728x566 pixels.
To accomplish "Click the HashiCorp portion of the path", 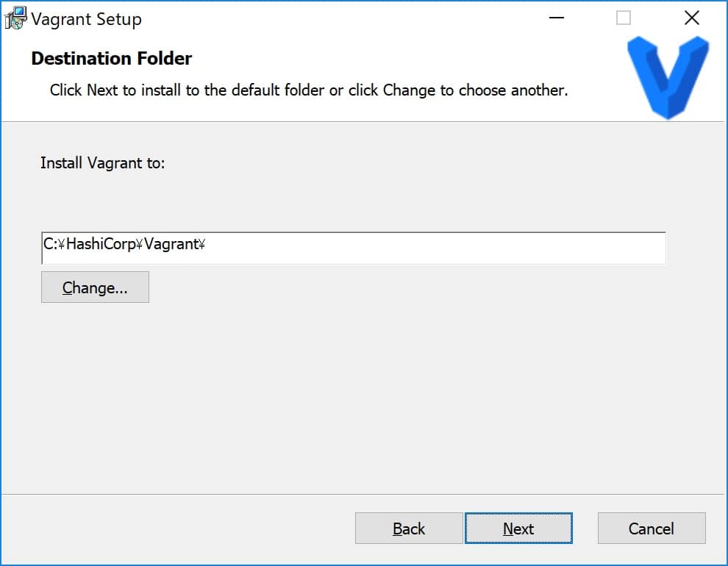I will pyautogui.click(x=101, y=244).
